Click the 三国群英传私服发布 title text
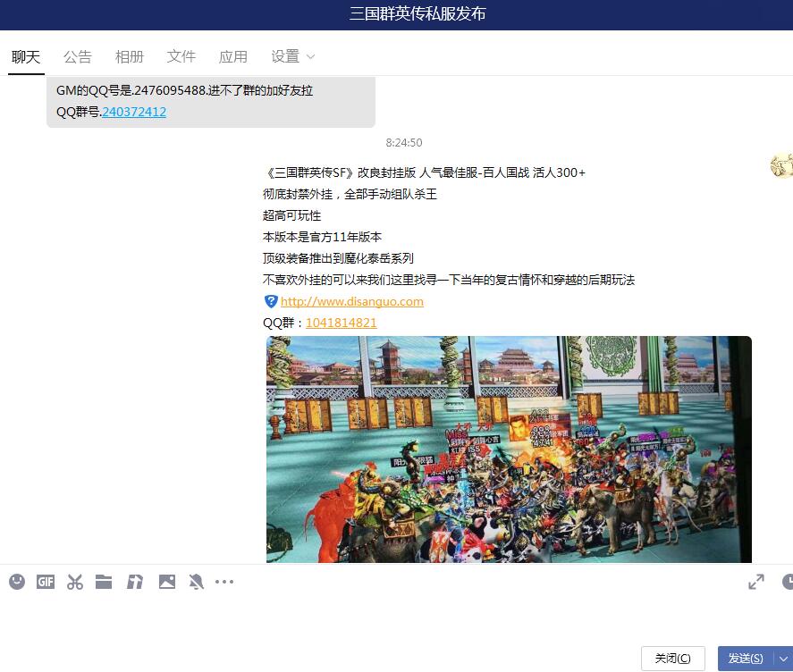Image resolution: width=793 pixels, height=672 pixels. coord(418,13)
